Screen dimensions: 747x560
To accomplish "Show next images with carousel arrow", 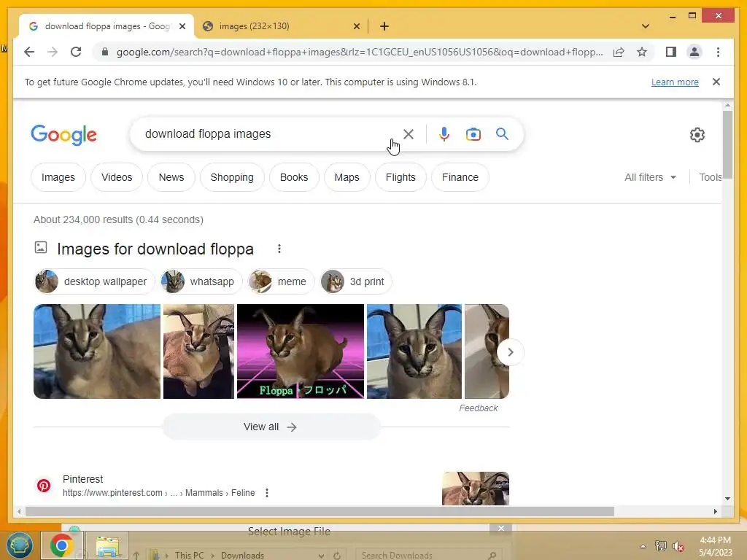I will pos(510,352).
